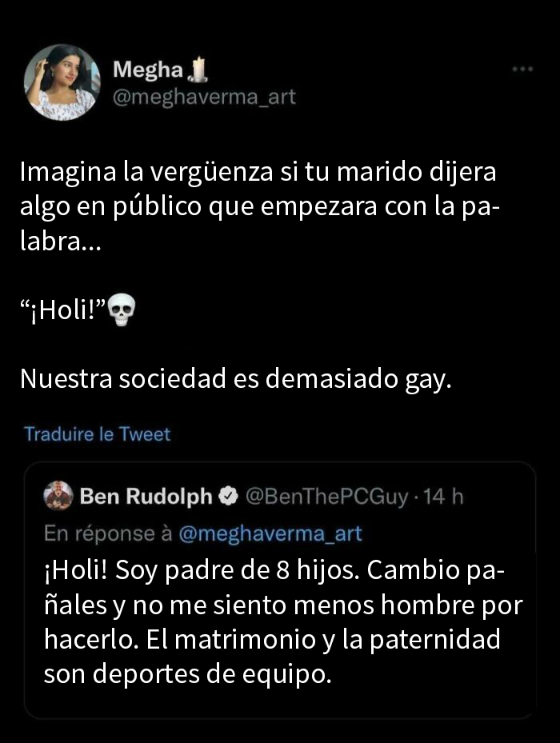
Task: Open the quoted reply tweet card
Action: tap(280, 592)
